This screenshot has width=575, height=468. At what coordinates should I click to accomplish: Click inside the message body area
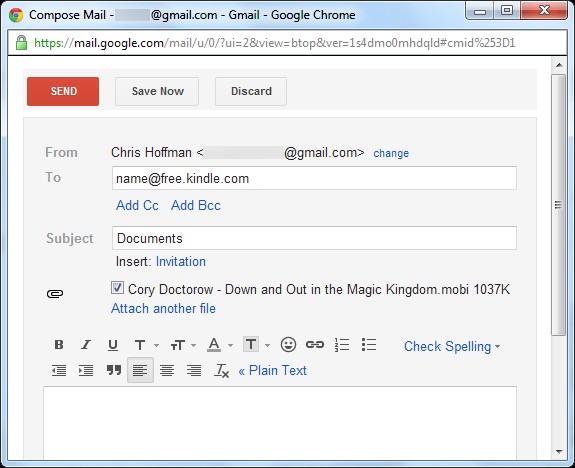point(280,423)
